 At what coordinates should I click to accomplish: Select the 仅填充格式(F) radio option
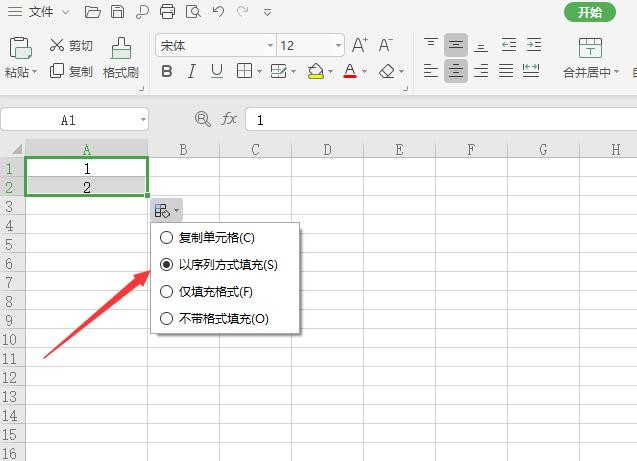pyautogui.click(x=166, y=292)
